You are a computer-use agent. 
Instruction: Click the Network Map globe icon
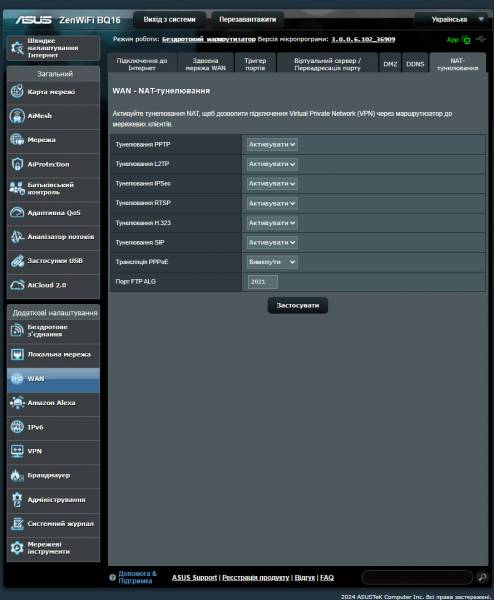click(17, 91)
